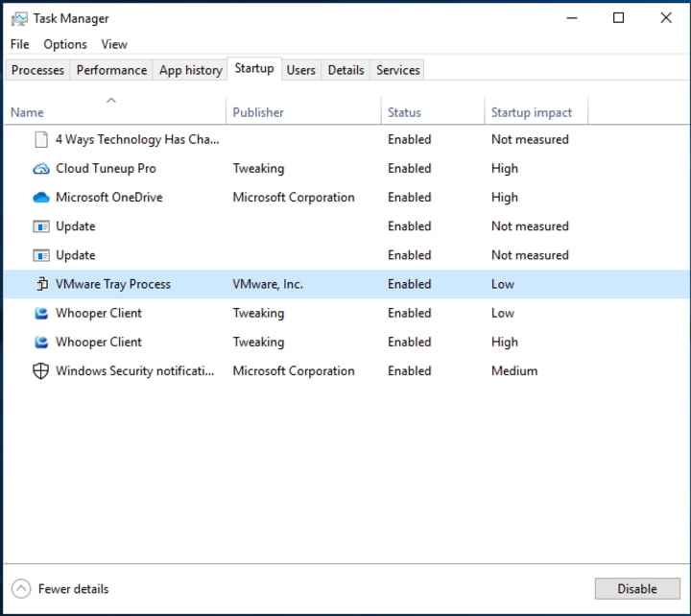This screenshot has width=691, height=616.
Task: Close the Task Manager window
Action: pyautogui.click(x=666, y=18)
